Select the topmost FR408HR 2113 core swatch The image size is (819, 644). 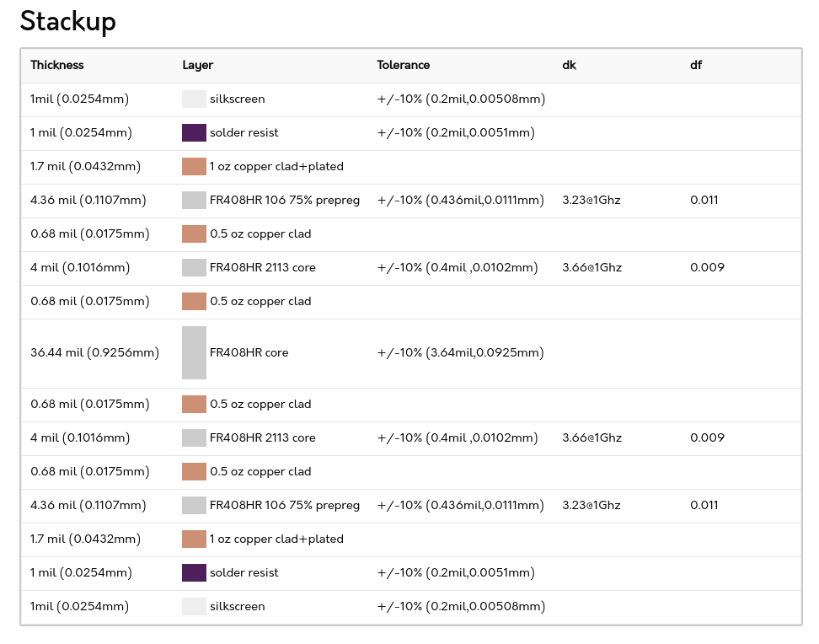(194, 267)
